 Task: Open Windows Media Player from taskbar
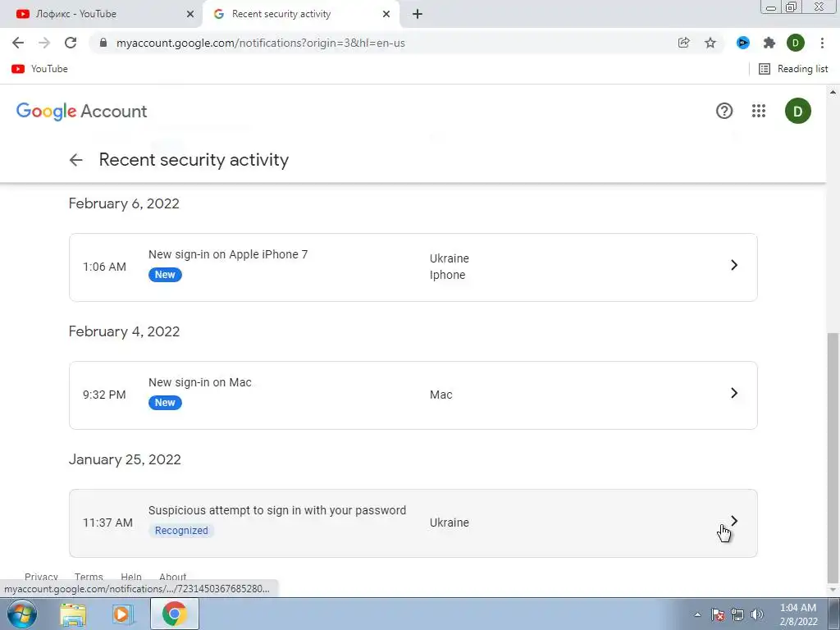(122, 614)
